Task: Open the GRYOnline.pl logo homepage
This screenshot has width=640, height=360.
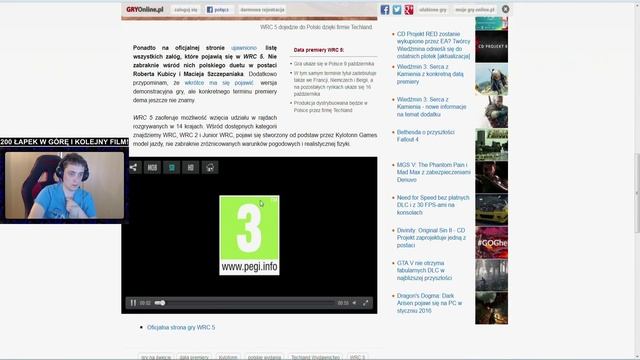Action: click(x=144, y=9)
